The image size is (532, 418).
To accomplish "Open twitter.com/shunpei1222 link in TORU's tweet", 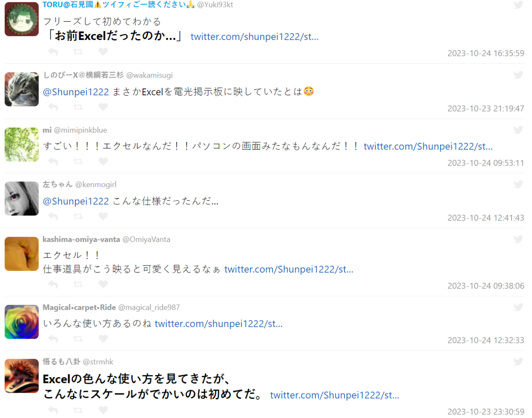I will point(254,36).
